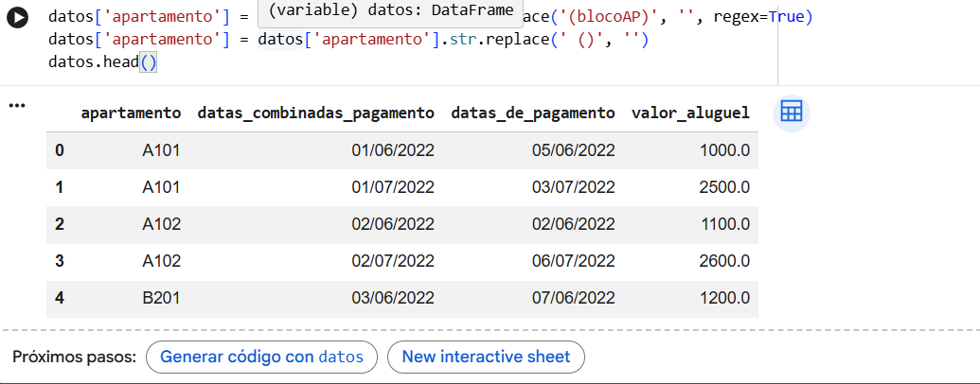Select the 1000.0 rent value cell
The image size is (980, 384).
(724, 150)
